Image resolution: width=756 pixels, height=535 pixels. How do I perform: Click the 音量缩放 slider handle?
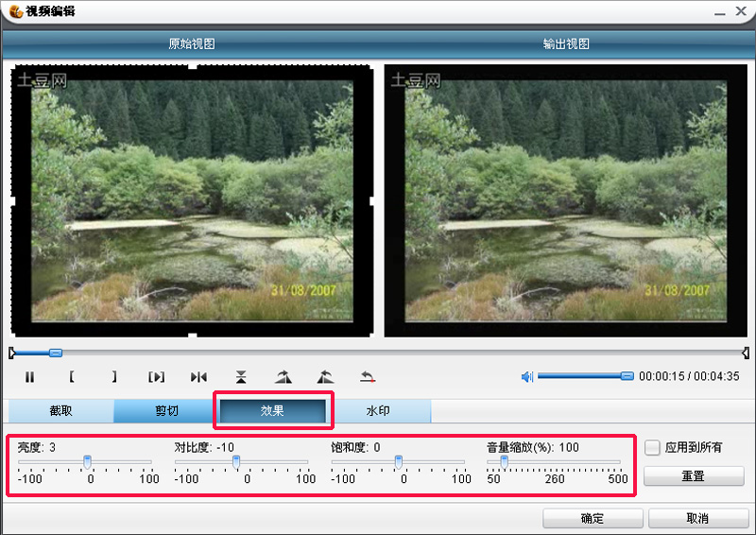(505, 462)
